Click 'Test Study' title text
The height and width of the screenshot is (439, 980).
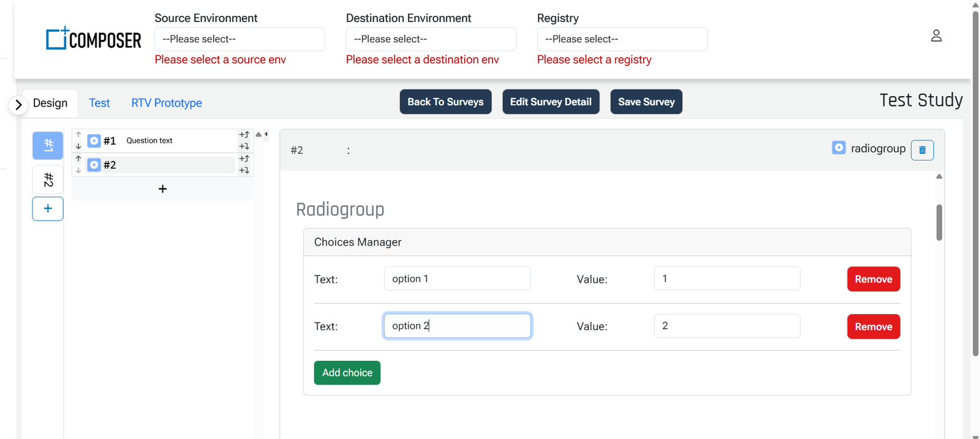pos(921,100)
